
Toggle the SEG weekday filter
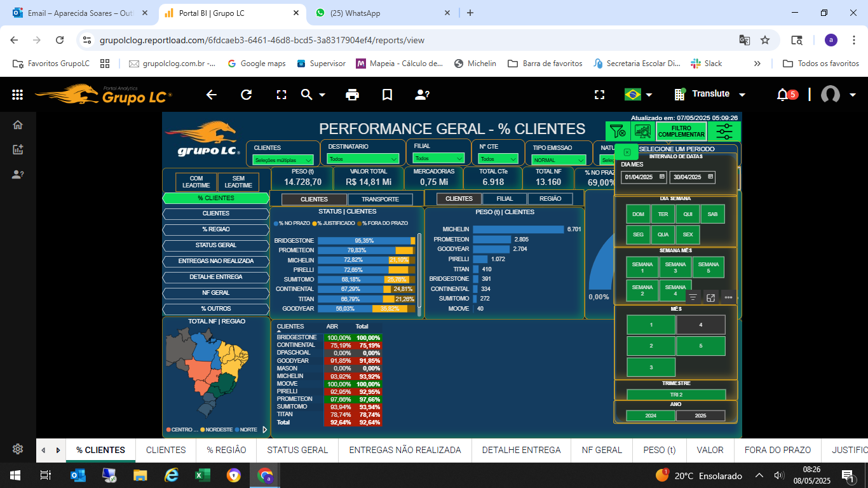(x=638, y=234)
